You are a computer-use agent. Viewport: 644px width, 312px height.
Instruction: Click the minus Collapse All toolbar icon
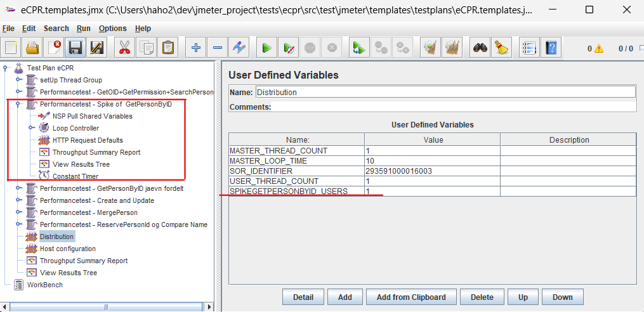point(217,48)
